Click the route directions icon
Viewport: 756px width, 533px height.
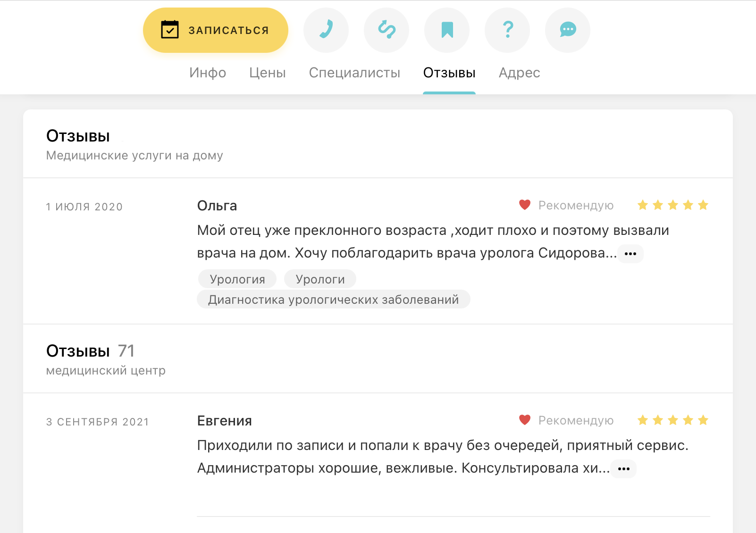(386, 30)
